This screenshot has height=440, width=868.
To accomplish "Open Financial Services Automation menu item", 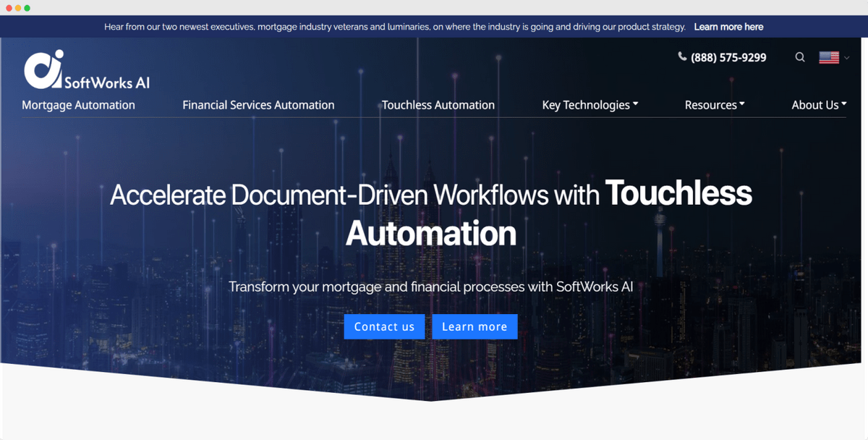I will (x=258, y=105).
